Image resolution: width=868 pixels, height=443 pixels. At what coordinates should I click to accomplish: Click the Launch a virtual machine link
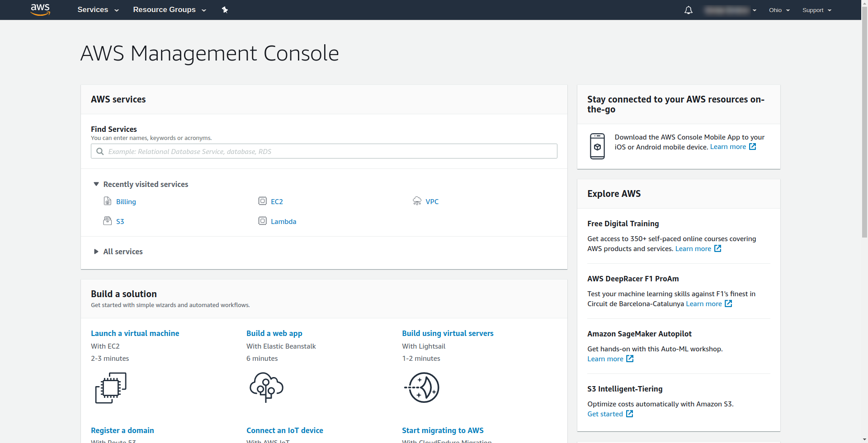[135, 333]
